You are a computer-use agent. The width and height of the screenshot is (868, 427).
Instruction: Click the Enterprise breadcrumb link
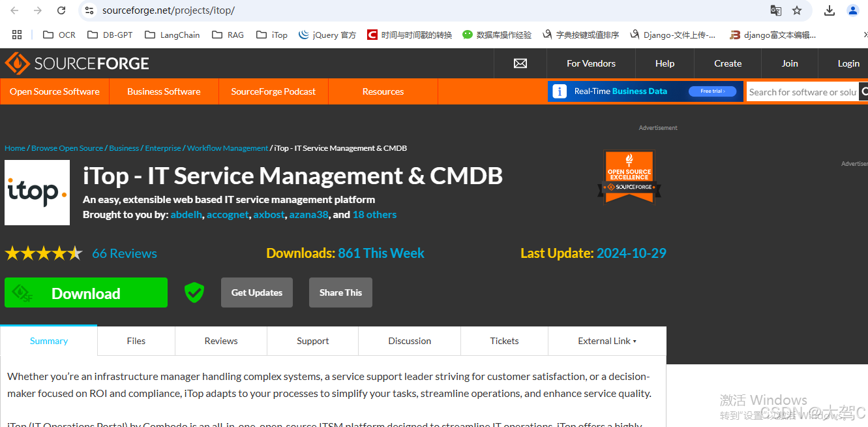(163, 148)
